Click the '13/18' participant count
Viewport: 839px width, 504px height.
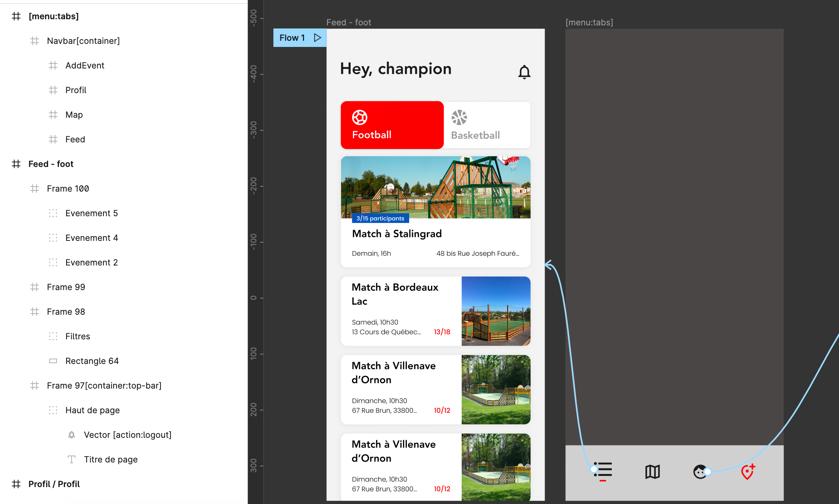point(442,332)
